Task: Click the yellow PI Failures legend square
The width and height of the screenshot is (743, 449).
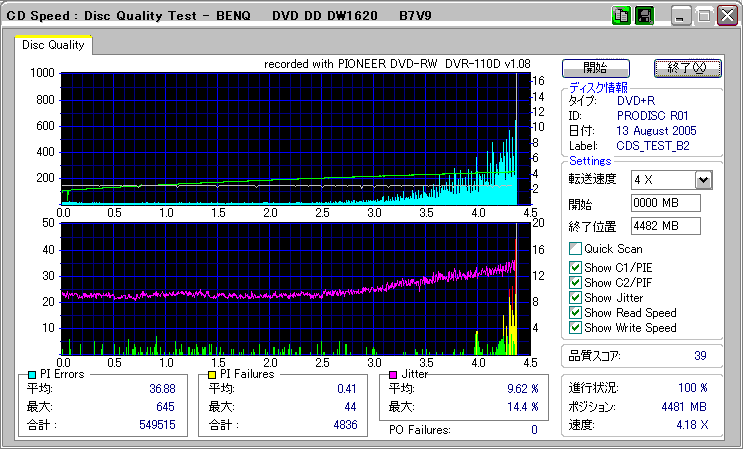Action: [x=211, y=374]
